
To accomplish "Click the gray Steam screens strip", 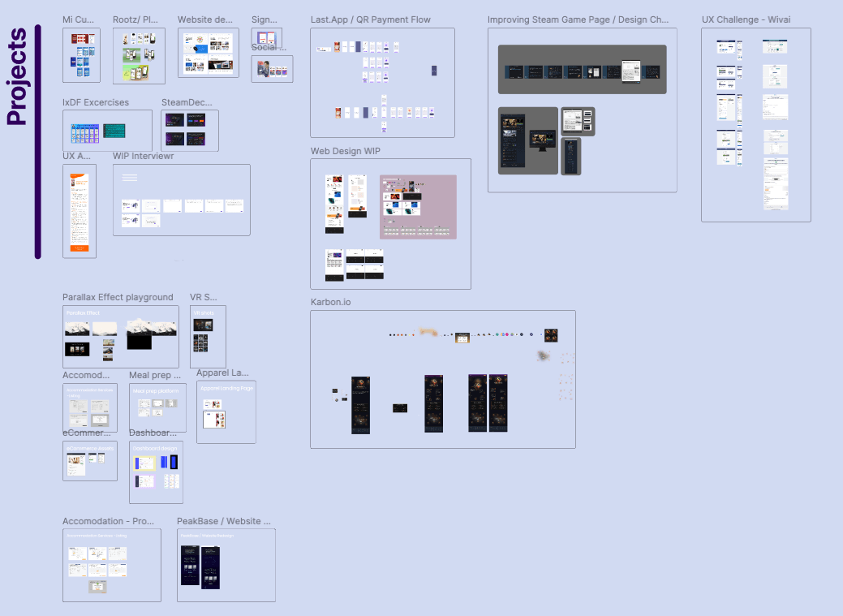I will [583, 70].
